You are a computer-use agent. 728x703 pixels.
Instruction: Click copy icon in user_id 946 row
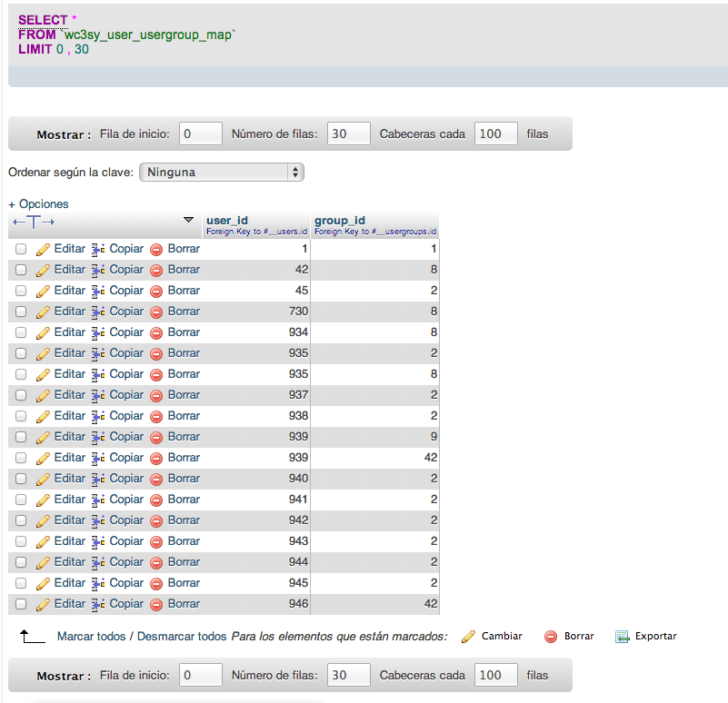[x=98, y=604]
